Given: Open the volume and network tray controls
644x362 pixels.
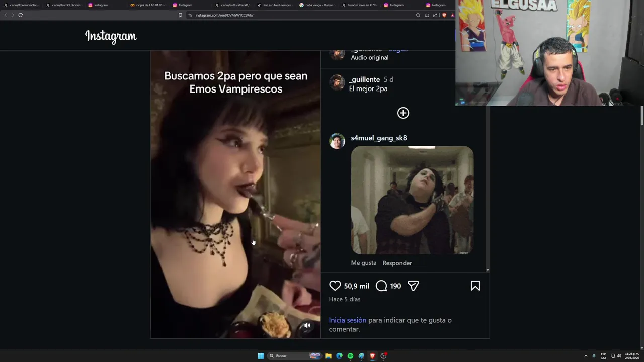Looking at the screenshot, I should [616, 356].
